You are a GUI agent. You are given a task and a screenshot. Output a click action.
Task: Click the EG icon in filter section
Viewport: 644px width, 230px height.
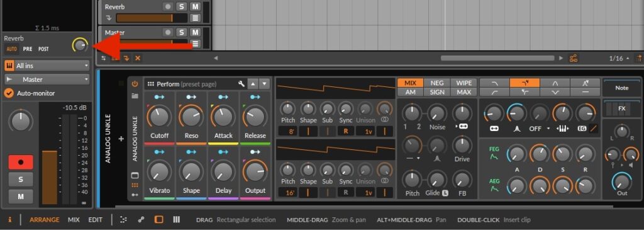582,129
